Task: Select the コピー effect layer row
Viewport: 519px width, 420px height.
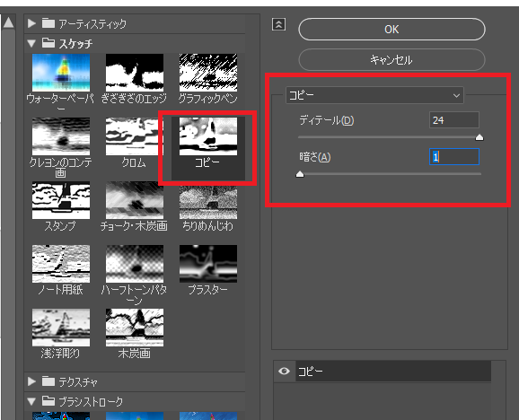Action: pyautogui.click(x=393, y=371)
